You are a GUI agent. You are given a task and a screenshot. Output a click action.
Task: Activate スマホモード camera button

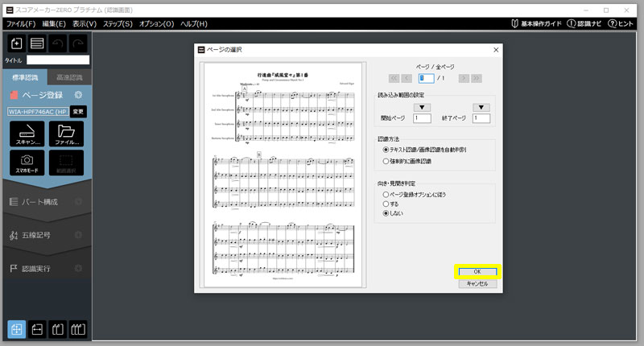(x=27, y=163)
